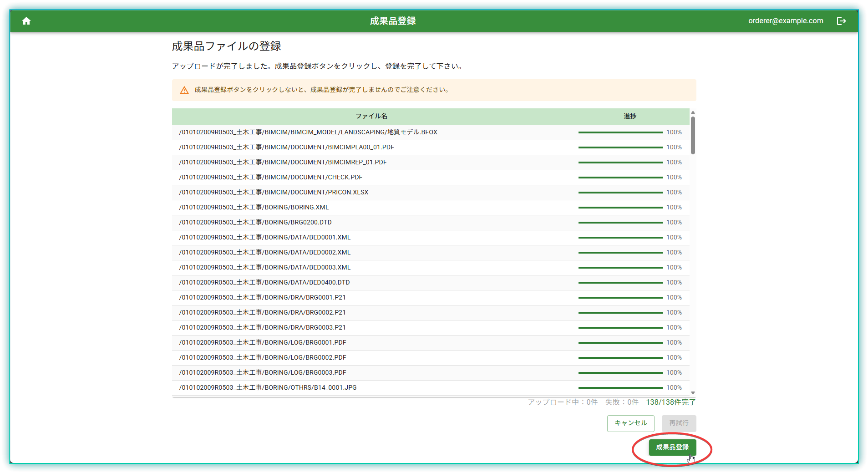The image size is (868, 473).
Task: Select the BED0002.XML file row
Action: (431, 253)
